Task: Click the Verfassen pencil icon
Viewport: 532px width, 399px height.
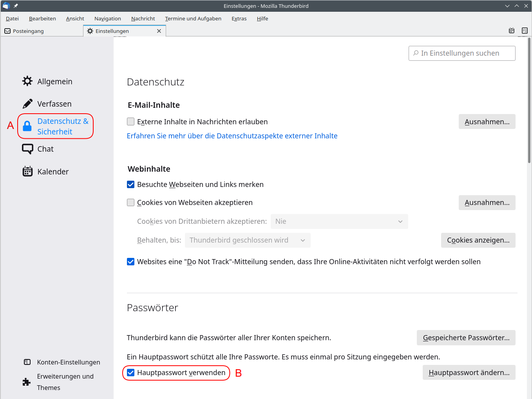Action: tap(27, 103)
